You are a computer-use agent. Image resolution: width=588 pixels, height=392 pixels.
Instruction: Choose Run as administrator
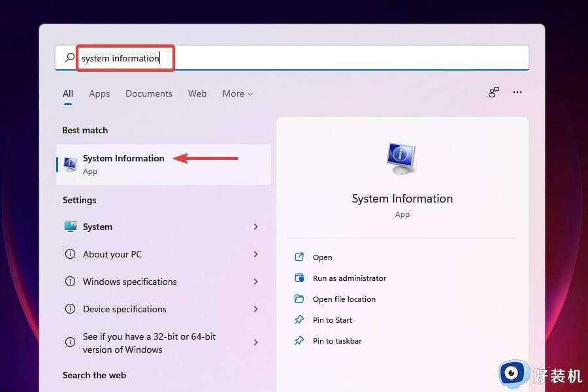[349, 278]
